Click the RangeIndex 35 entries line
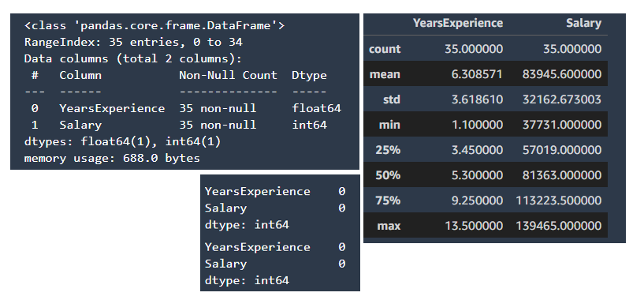Image resolution: width=644 pixels, height=300 pixels. click(133, 42)
